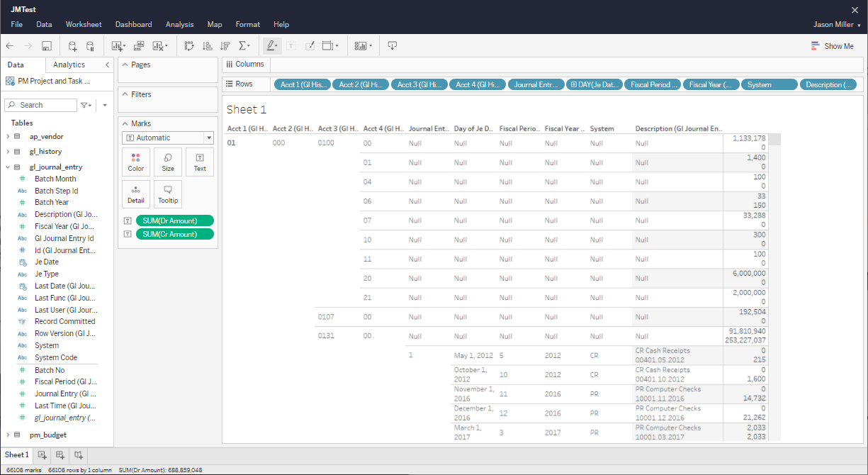The height and width of the screenshot is (475, 868).
Task: Open the Jason Miller user menu
Action: 837,24
